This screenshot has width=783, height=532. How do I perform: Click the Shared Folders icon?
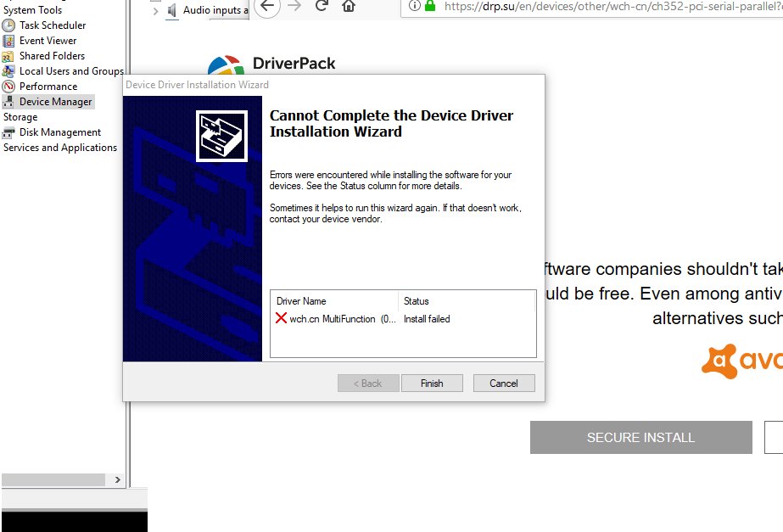pyautogui.click(x=8, y=56)
